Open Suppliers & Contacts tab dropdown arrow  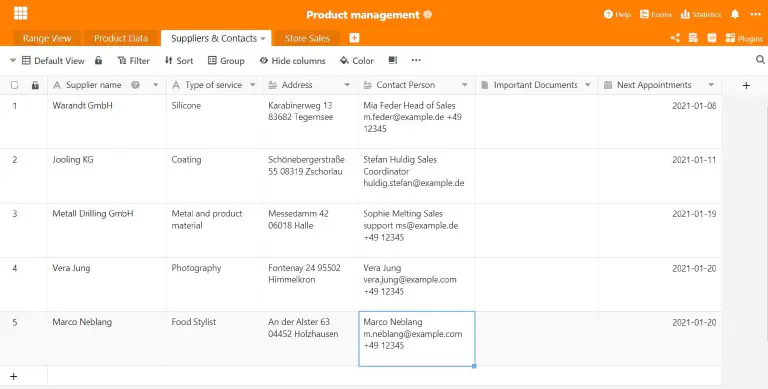(x=263, y=38)
